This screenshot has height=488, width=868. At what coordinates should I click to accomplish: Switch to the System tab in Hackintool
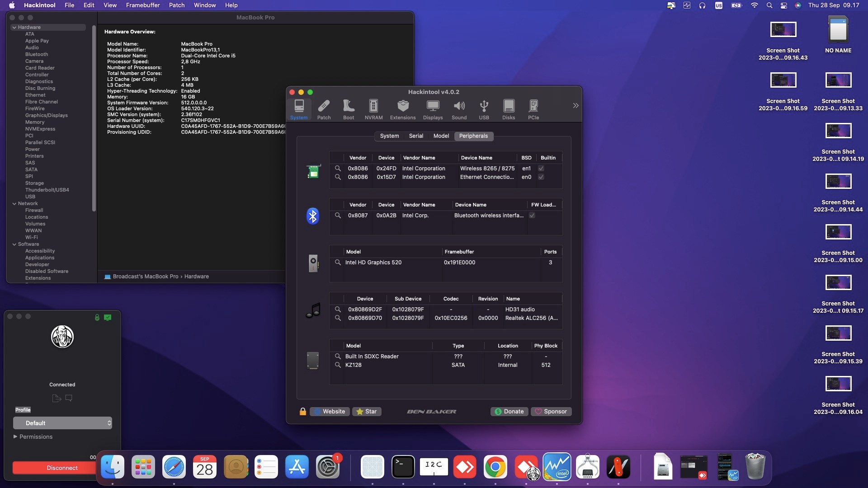tap(389, 136)
